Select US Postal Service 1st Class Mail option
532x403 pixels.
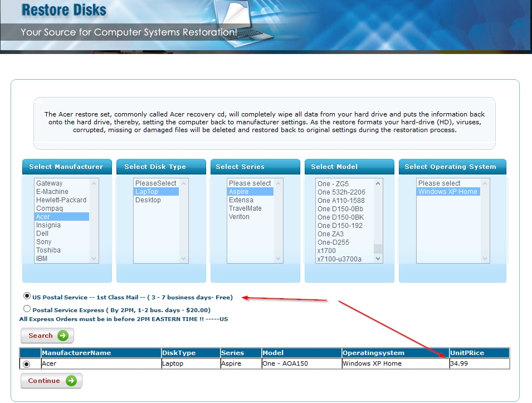(x=27, y=296)
